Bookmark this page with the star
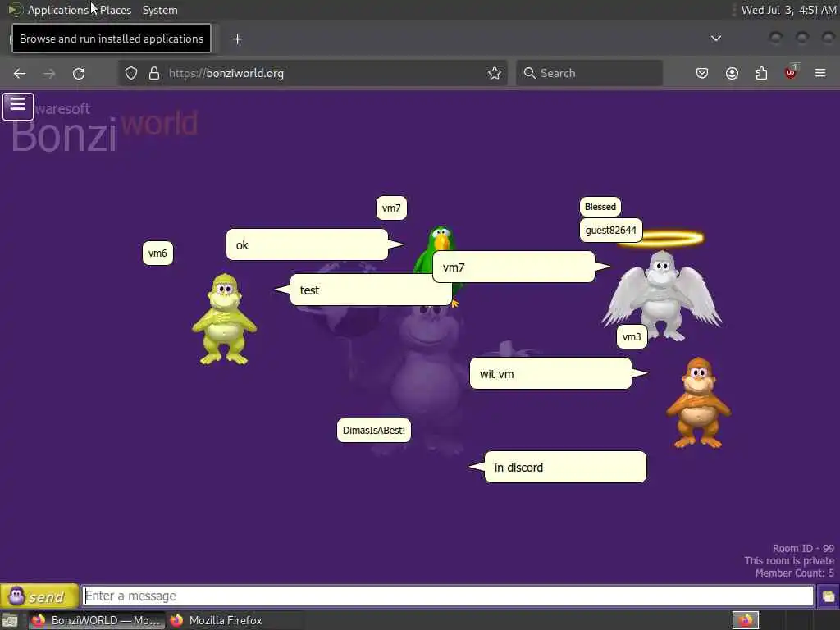 495,73
